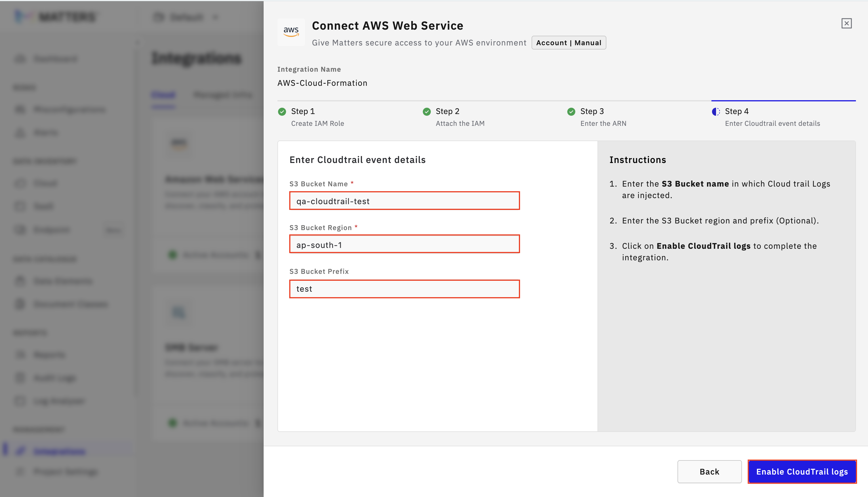Select the AWS-Cloud-Formation integration name text
The image size is (868, 497).
pos(322,83)
